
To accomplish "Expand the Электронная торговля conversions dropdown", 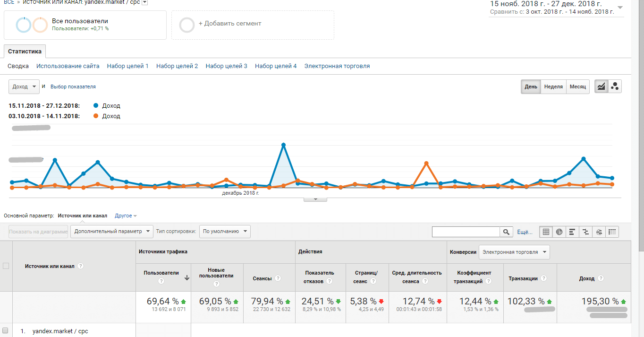I will [x=514, y=252].
